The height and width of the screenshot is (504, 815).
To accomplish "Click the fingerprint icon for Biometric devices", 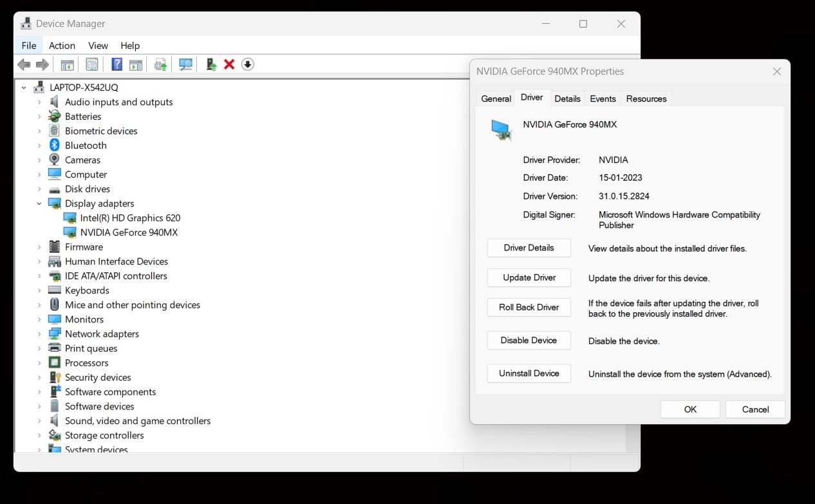I will click(x=55, y=131).
